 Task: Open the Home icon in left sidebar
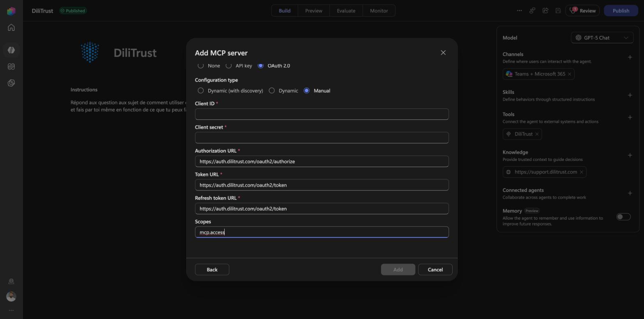tap(11, 28)
